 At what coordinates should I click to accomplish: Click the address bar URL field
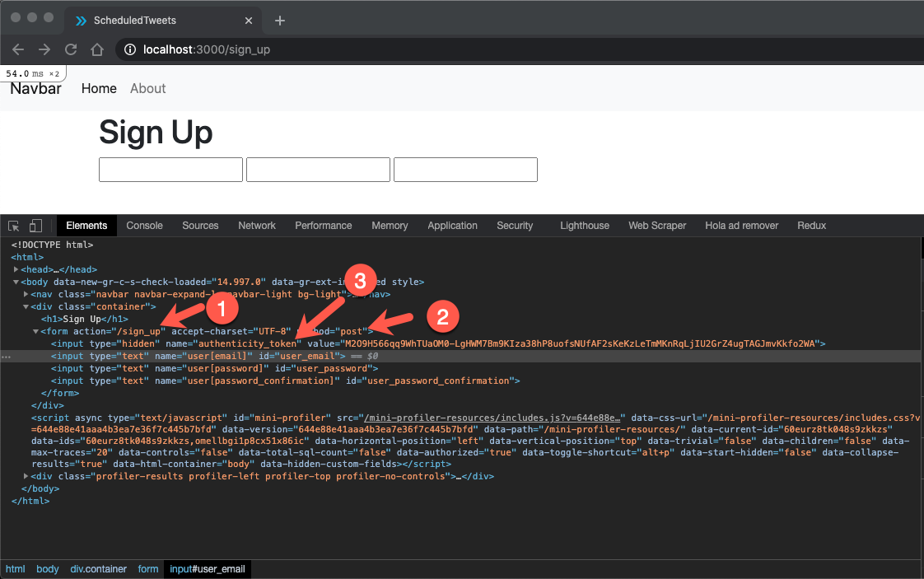click(519, 49)
